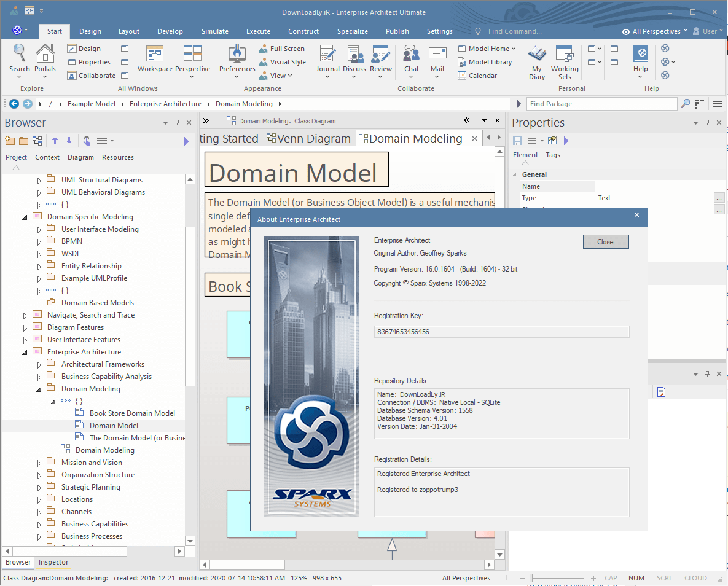Expand the UML Structural Diagrams folder

pyautogui.click(x=39, y=180)
